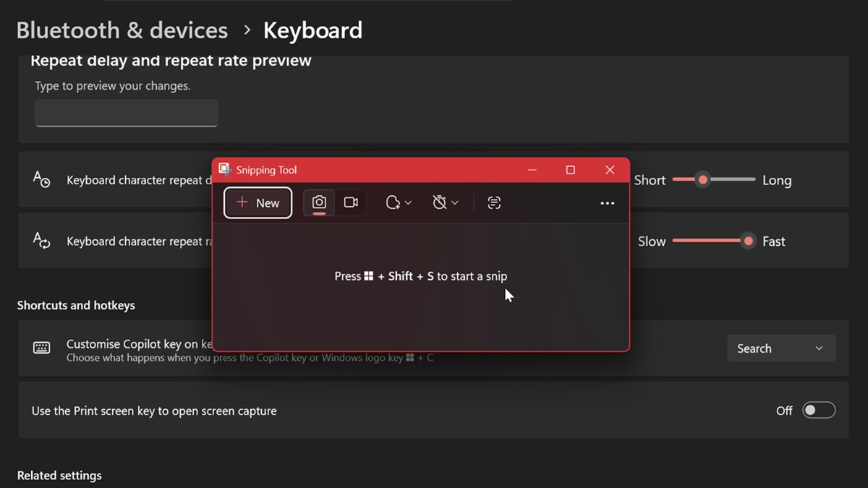Click the 'Repeat delay and repeat rate preview' heading
The width and height of the screenshot is (868, 488).
coord(171,61)
